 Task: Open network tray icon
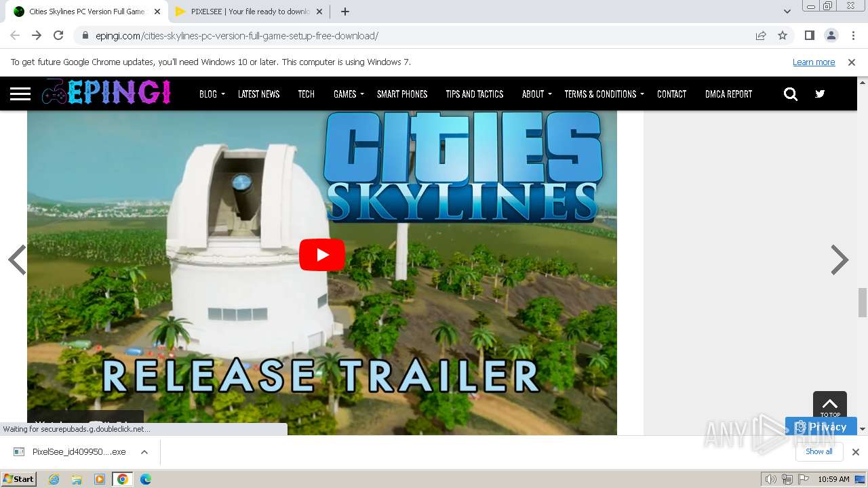787,479
